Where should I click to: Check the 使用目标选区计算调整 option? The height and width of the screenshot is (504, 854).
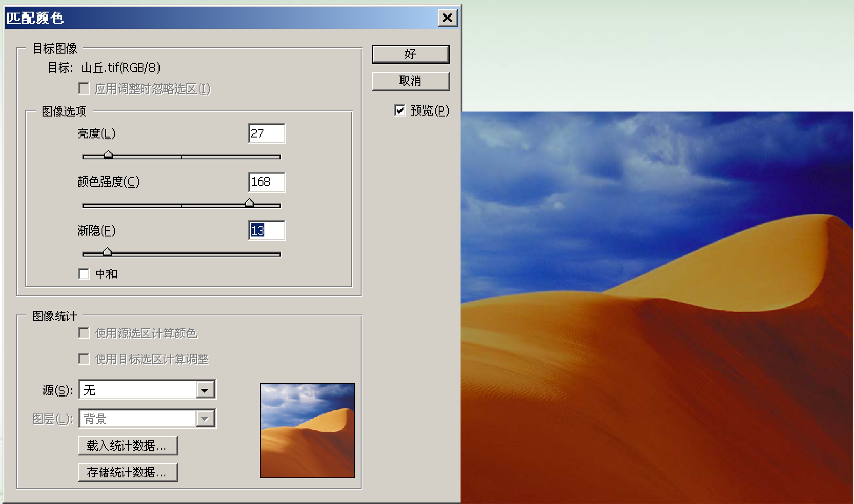[84, 359]
